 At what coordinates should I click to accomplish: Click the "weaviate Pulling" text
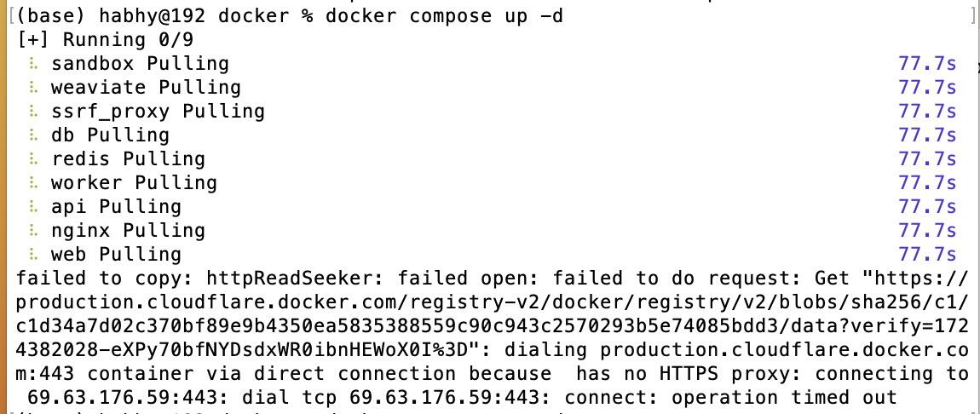click(146, 88)
